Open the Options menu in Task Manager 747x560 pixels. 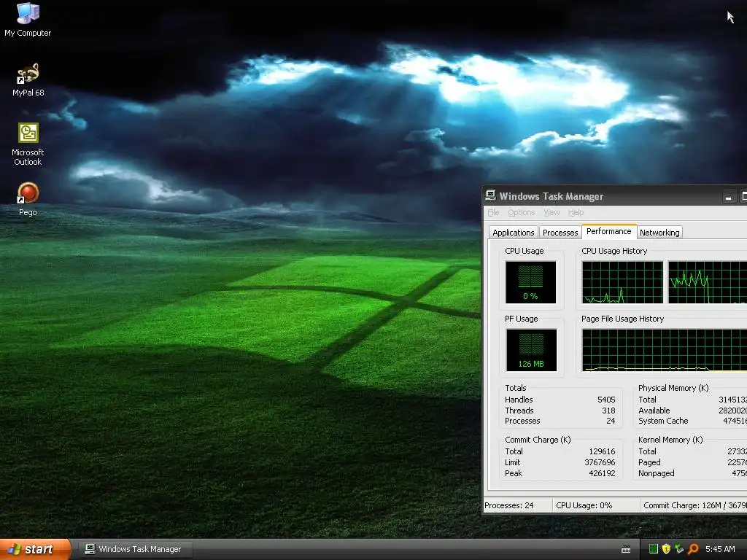point(521,212)
